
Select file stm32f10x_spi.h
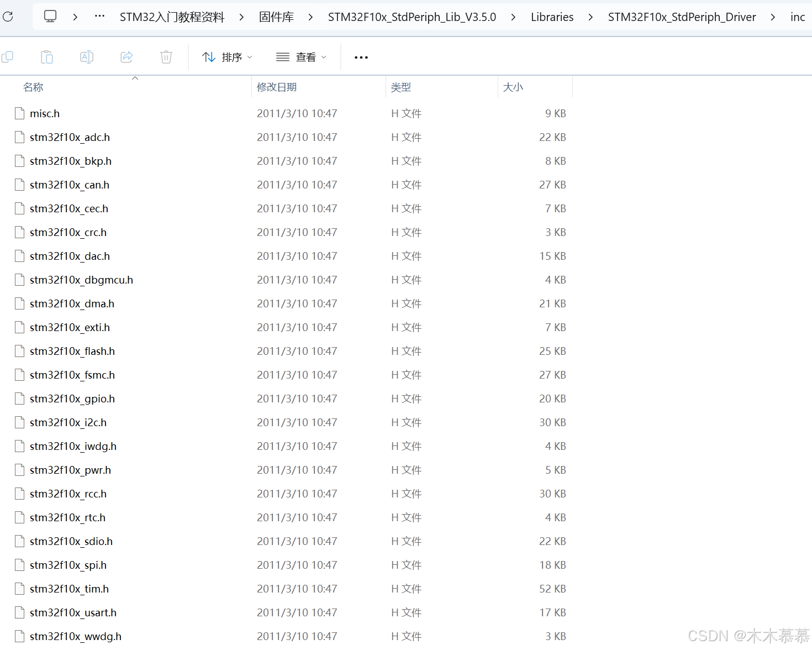coord(68,565)
